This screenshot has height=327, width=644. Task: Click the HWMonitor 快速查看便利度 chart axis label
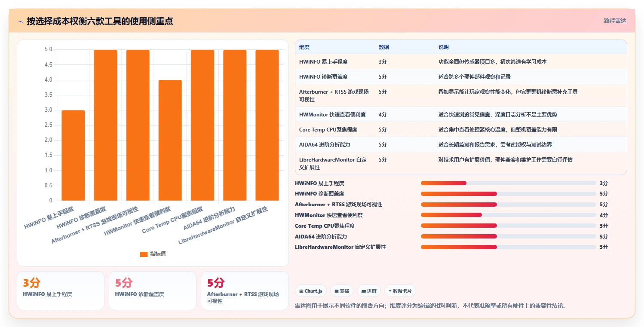(138, 221)
